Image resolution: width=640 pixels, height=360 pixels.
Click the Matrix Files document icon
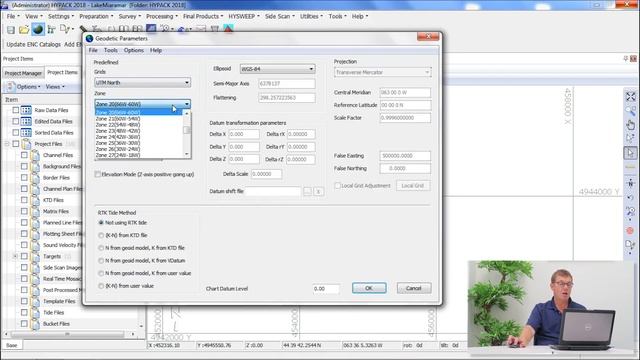point(35,211)
